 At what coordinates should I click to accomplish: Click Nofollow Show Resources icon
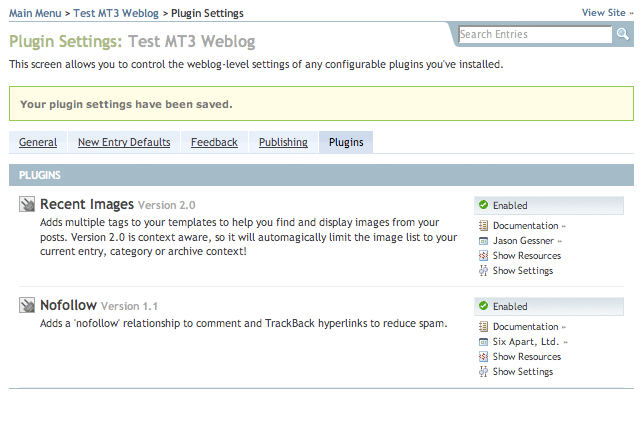click(484, 357)
